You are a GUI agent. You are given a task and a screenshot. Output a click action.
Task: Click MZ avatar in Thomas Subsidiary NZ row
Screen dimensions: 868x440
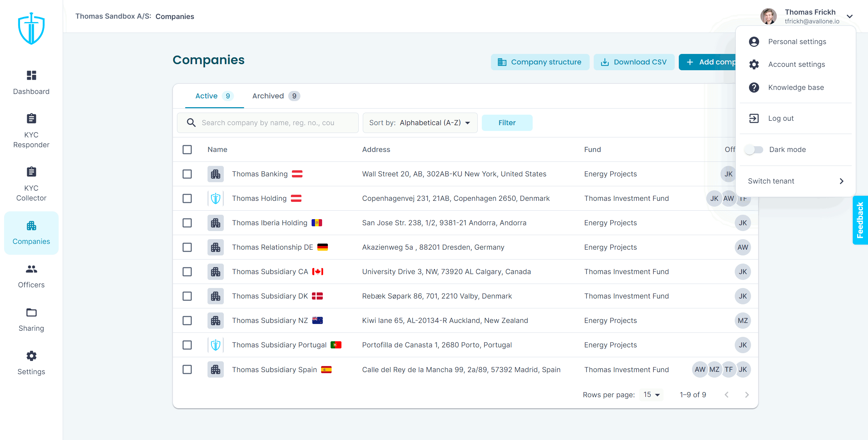tap(743, 321)
